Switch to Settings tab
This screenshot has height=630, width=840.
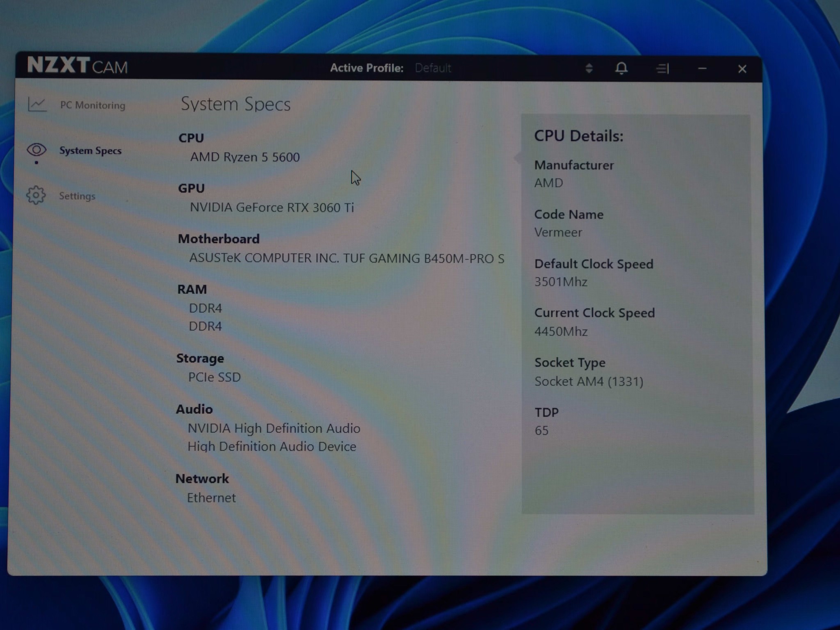coord(77,196)
